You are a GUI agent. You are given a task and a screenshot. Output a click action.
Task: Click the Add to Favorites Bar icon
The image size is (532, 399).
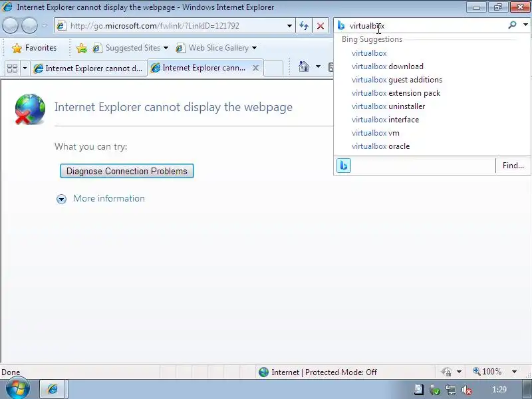(x=81, y=48)
